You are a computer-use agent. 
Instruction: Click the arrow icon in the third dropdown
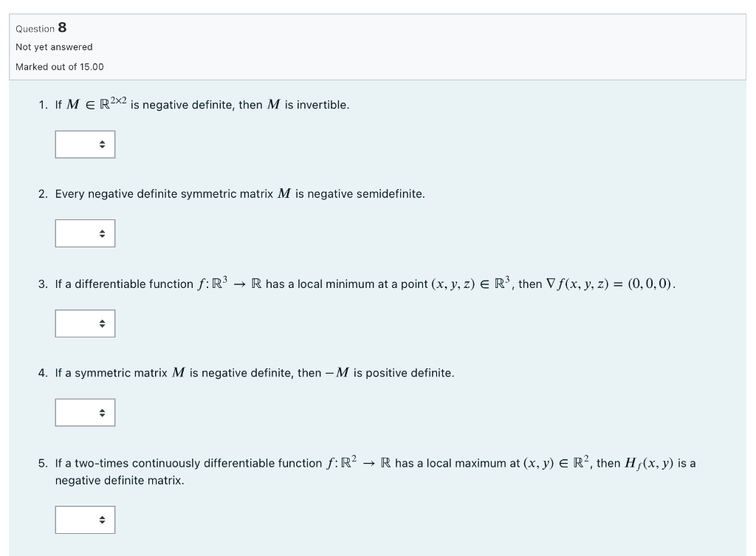tap(103, 323)
